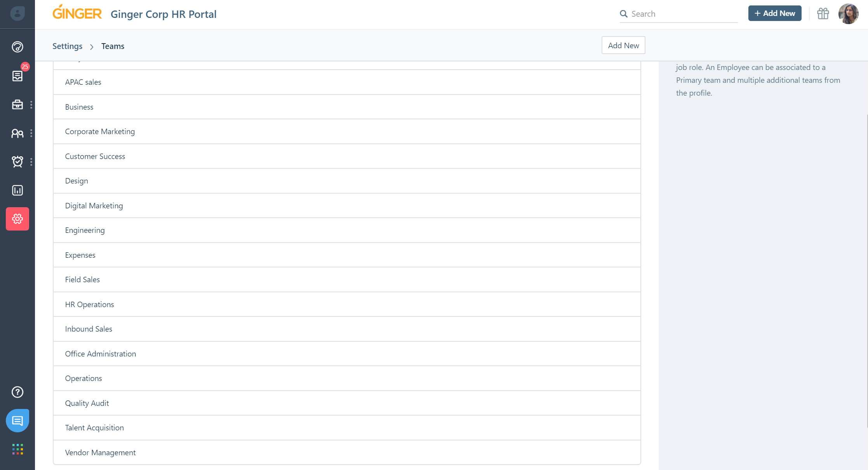Image resolution: width=868 pixels, height=470 pixels.
Task: Open the dashboard gauge icon in sidebar
Action: pos(17,47)
